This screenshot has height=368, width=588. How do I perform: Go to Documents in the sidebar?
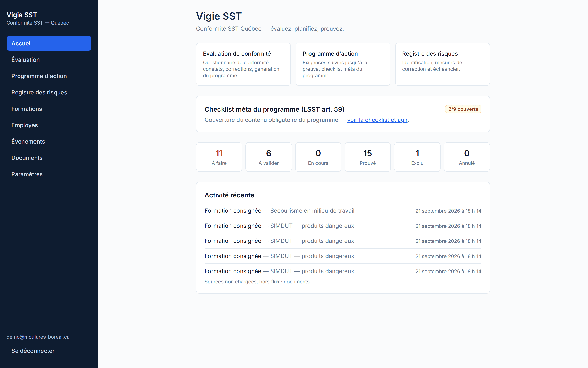49,158
